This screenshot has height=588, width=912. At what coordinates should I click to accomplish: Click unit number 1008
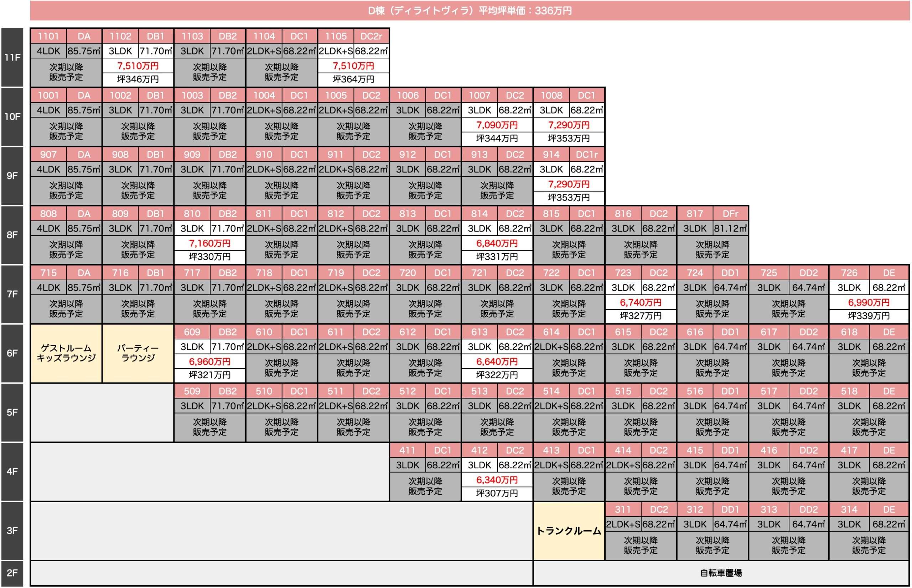(x=551, y=95)
